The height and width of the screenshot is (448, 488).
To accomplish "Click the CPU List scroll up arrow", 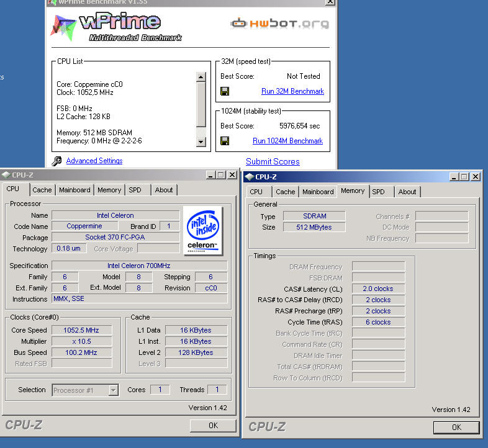I will point(201,77).
